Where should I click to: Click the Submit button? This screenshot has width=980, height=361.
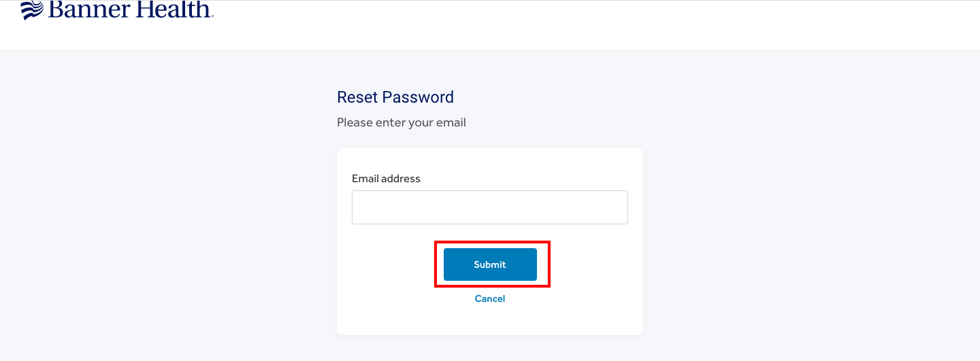pos(490,264)
